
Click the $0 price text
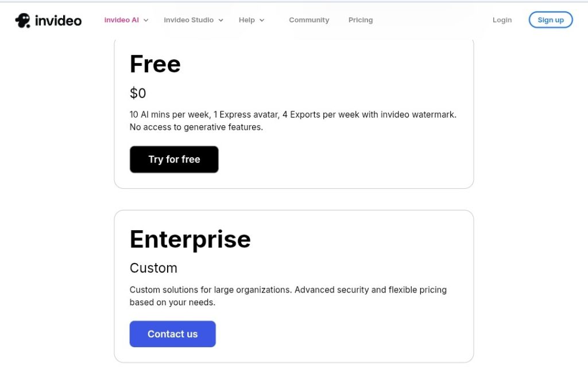138,93
